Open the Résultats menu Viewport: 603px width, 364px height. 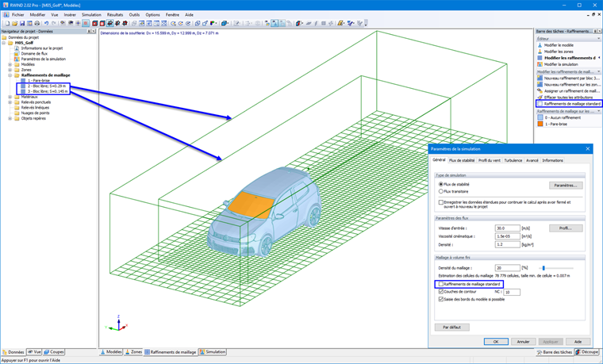pyautogui.click(x=115, y=14)
